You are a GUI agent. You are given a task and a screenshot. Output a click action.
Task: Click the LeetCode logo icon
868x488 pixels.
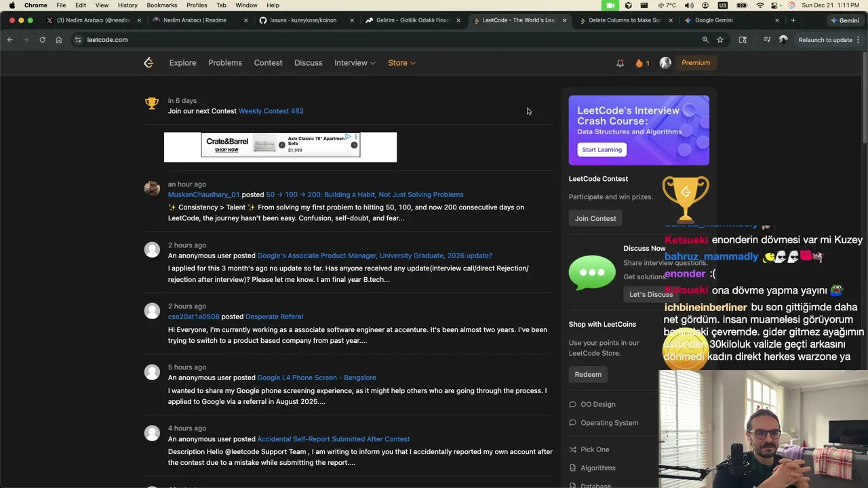(x=149, y=62)
